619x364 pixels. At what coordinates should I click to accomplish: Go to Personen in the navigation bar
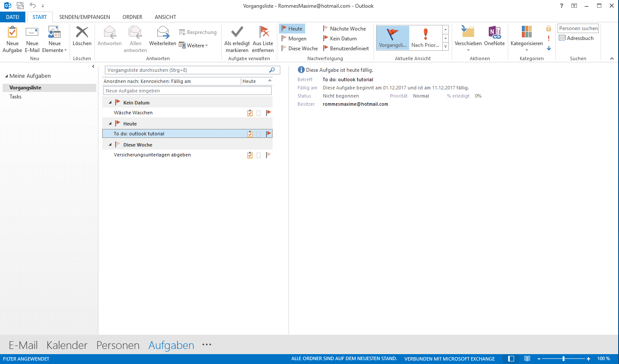118,345
